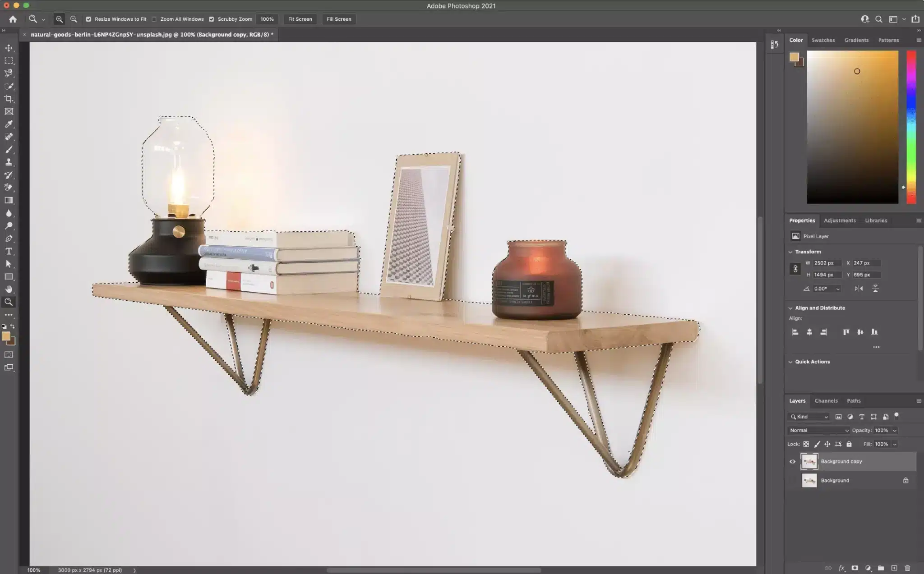Expand the Quick Actions section
The height and width of the screenshot is (574, 924).
coord(791,362)
